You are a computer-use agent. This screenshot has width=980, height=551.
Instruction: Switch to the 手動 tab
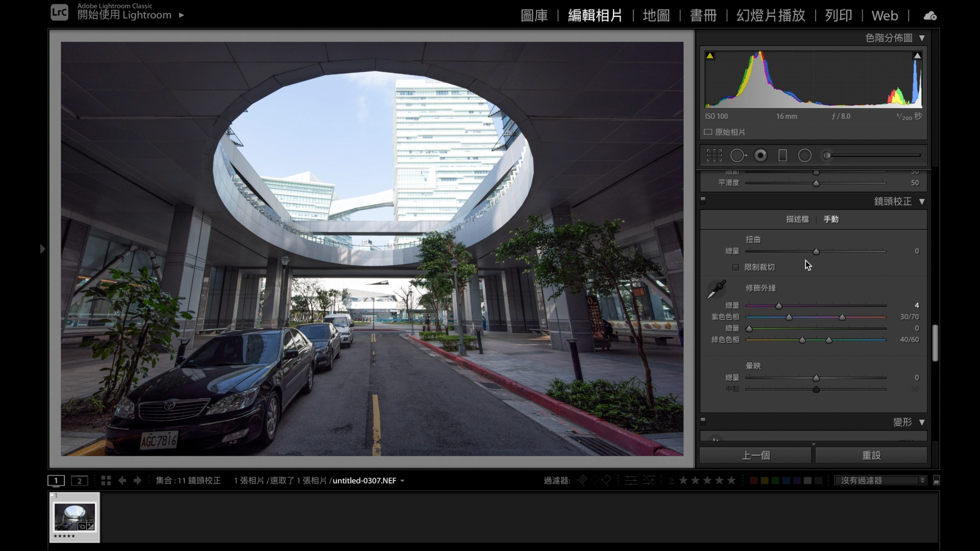click(831, 219)
